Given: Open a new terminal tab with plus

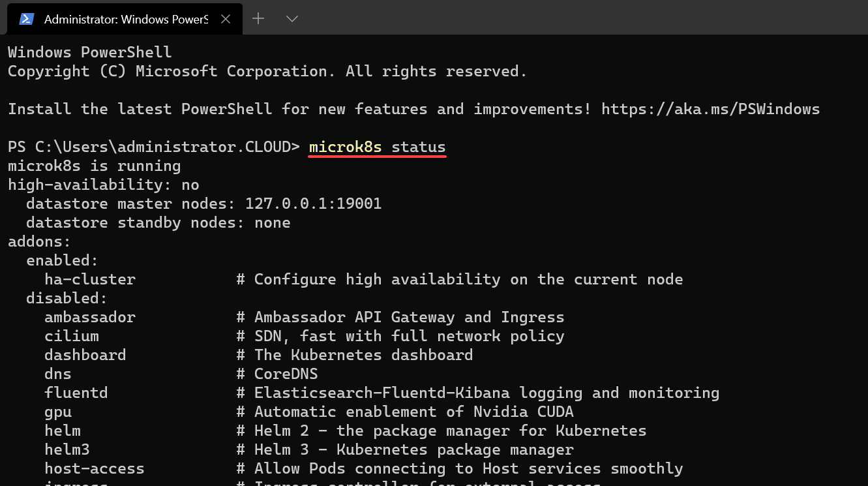Looking at the screenshot, I should click(258, 18).
